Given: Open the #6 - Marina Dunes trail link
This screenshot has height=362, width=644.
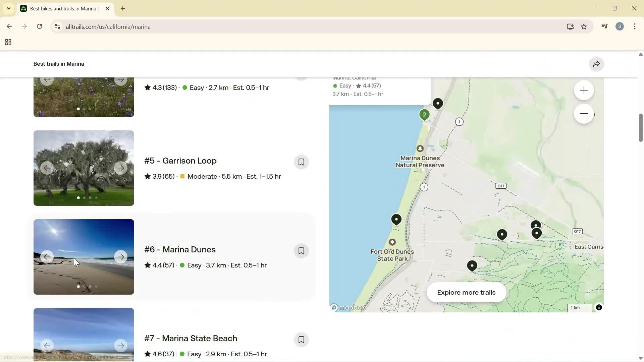Looking at the screenshot, I should click(x=180, y=249).
